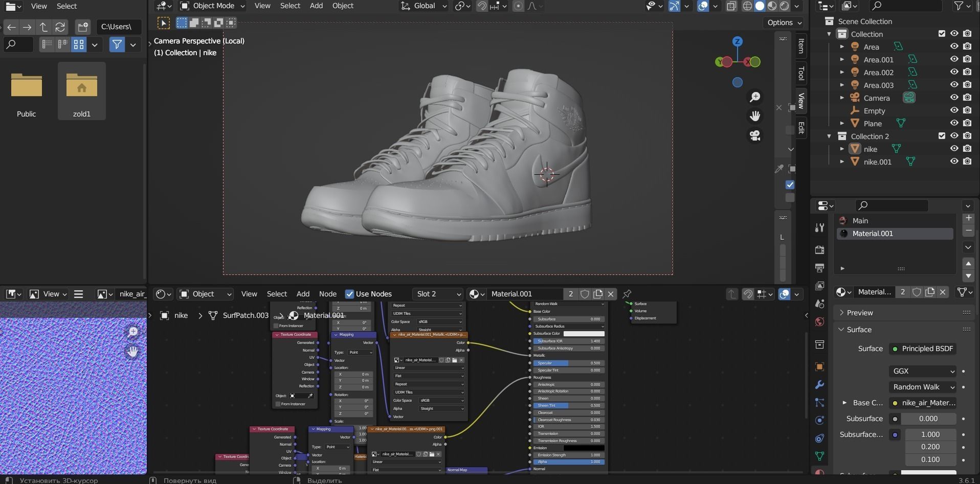Click the zoom magnifier icon in the 3D viewport
Viewport: 980px width, 484px height.
(x=755, y=97)
